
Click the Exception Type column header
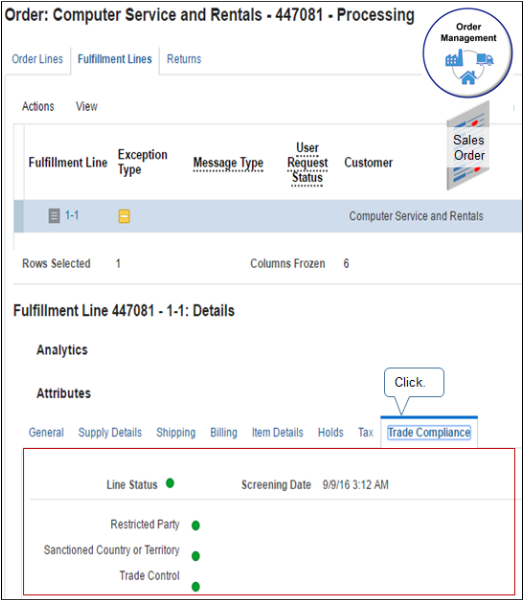(x=143, y=162)
